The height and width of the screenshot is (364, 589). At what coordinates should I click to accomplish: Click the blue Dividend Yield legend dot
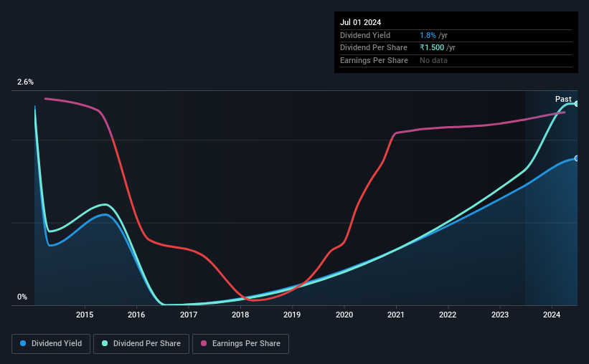23,343
